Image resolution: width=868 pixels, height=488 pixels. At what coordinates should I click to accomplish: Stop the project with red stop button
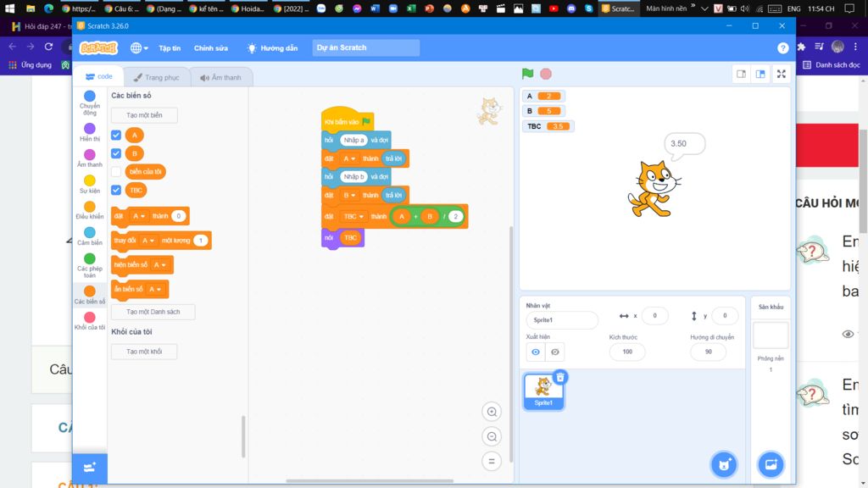tap(546, 74)
